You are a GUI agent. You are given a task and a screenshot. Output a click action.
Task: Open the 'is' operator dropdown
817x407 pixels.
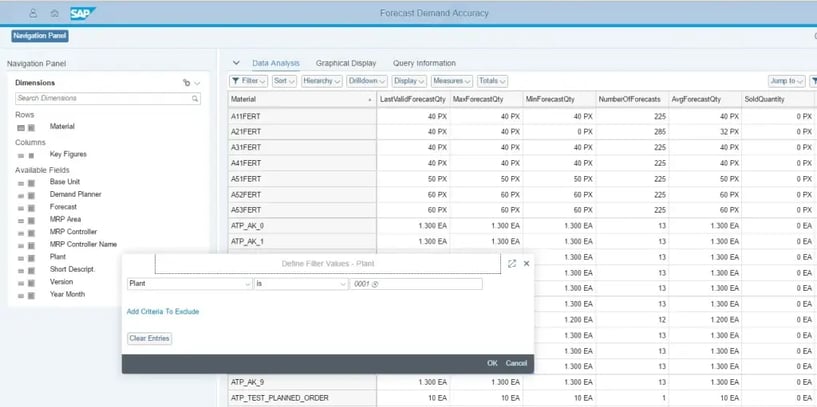(x=342, y=285)
